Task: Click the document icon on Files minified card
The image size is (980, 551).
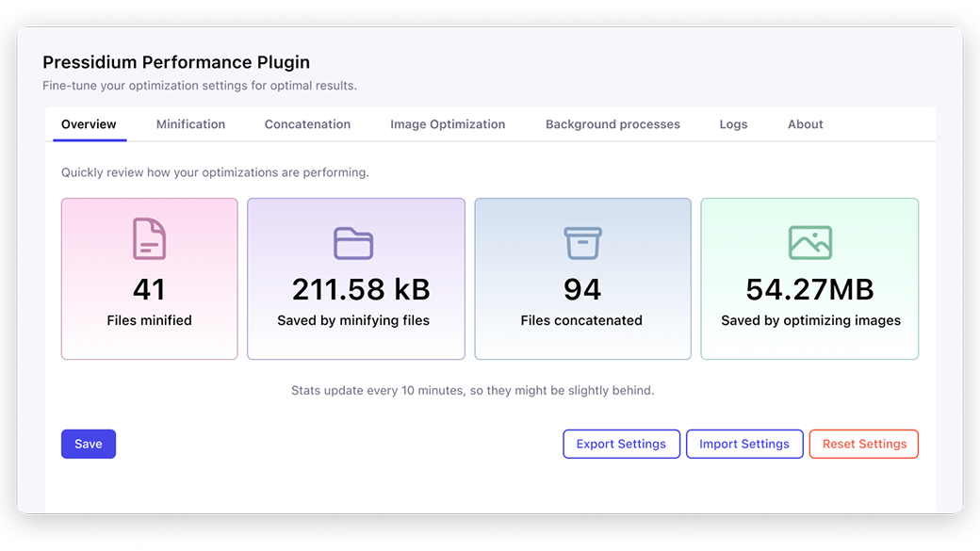Action: [x=149, y=241]
